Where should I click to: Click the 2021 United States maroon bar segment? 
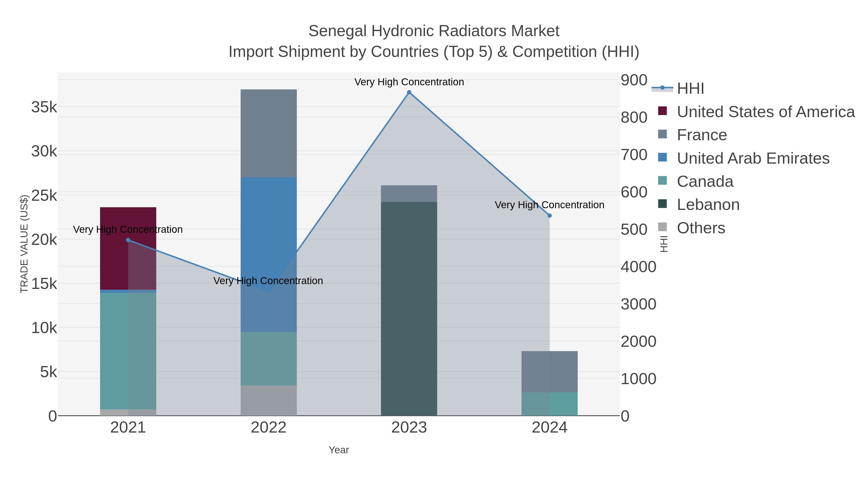point(128,248)
